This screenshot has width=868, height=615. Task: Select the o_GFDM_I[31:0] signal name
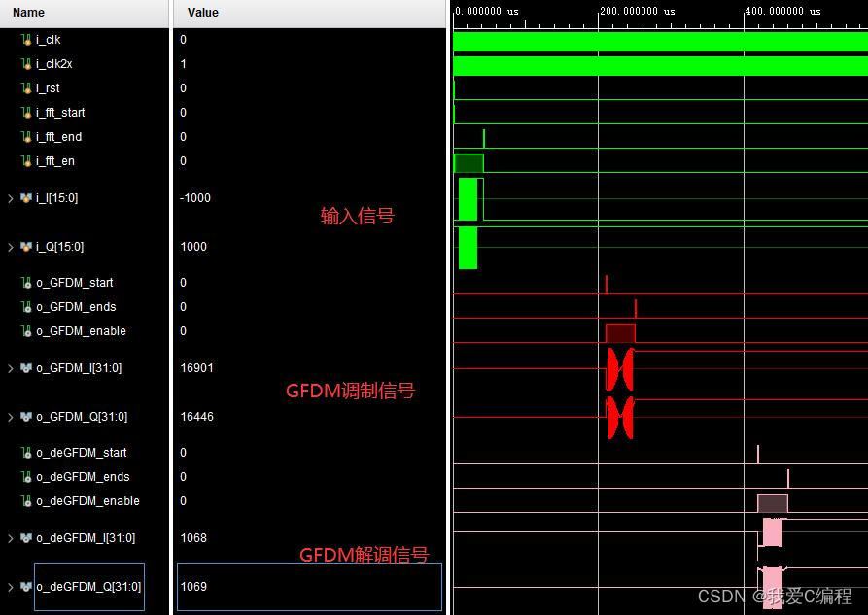pyautogui.click(x=79, y=368)
